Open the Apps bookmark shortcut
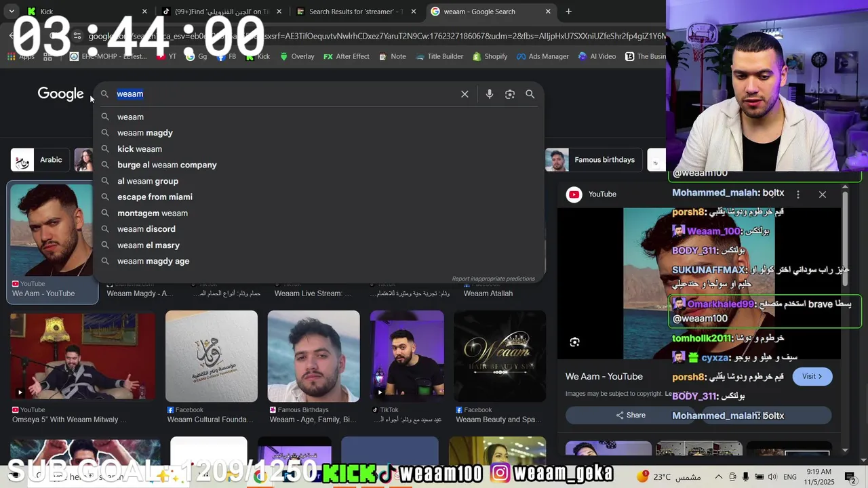The image size is (868, 488). point(21,56)
